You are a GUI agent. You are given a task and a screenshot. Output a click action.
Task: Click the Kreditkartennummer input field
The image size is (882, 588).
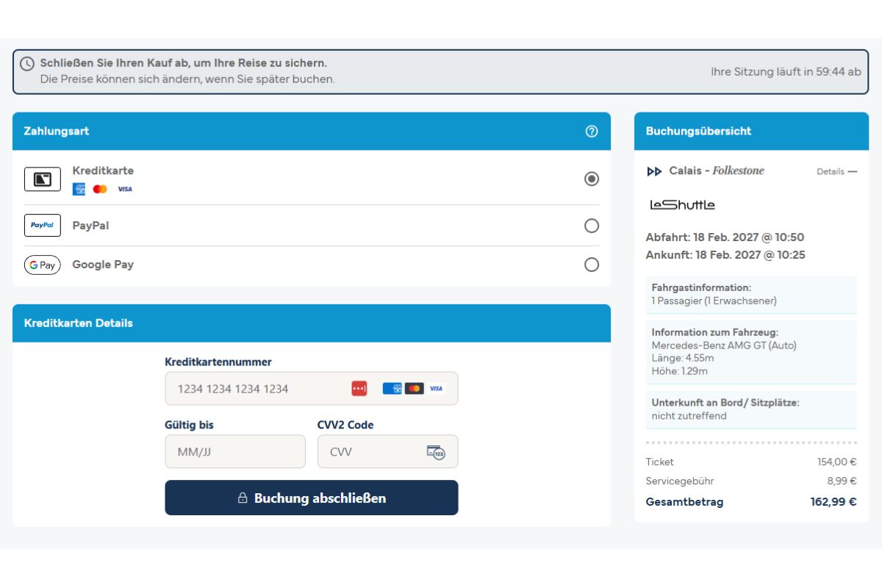[x=311, y=388]
